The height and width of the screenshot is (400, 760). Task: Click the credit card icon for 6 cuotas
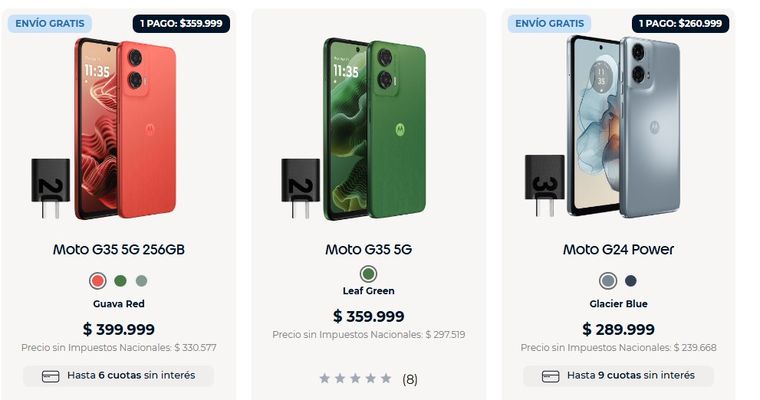(x=50, y=376)
